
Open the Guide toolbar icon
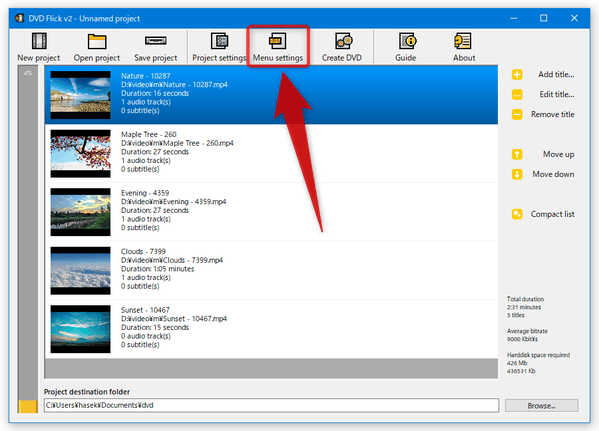click(408, 41)
